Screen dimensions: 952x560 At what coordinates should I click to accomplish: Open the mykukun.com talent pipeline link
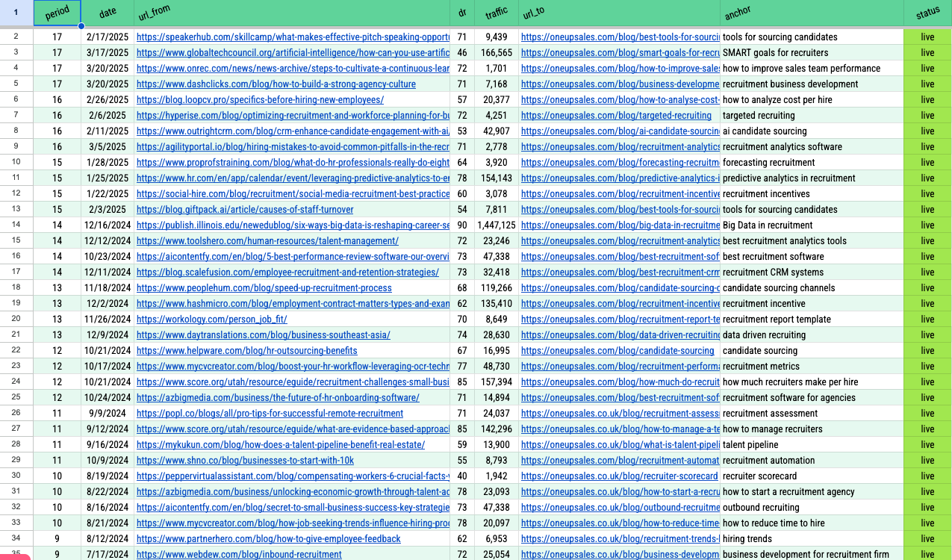pos(281,444)
